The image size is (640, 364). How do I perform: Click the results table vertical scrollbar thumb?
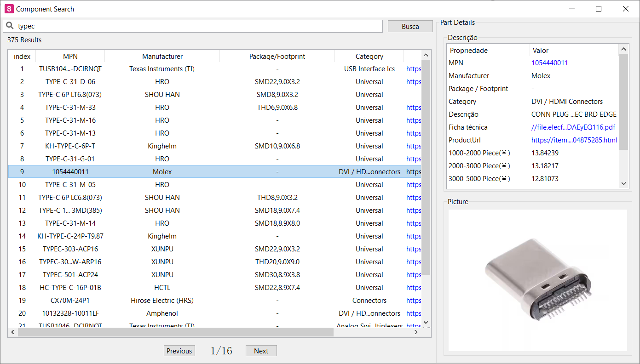click(426, 168)
